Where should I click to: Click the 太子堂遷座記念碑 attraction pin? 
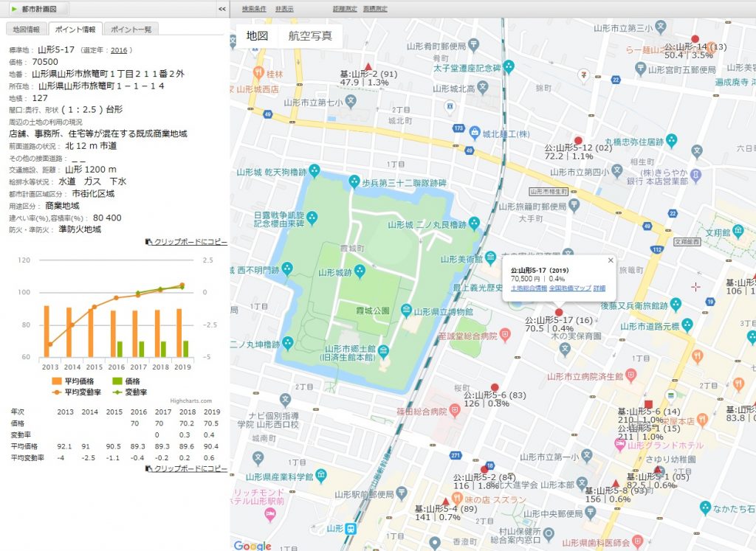(x=508, y=67)
